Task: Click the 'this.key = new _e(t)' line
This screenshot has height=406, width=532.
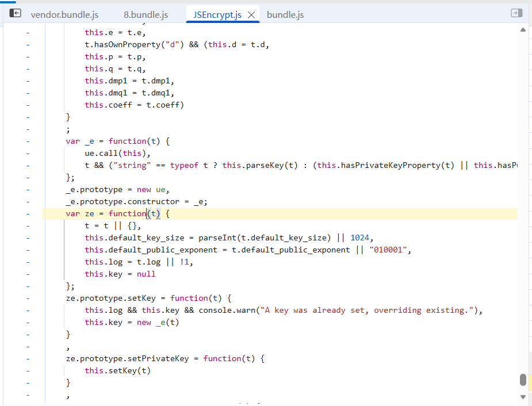Action: (132, 323)
